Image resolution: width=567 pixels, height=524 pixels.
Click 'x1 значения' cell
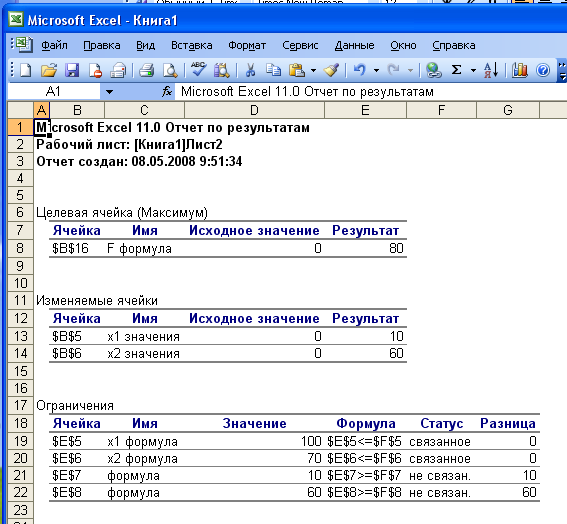point(144,337)
